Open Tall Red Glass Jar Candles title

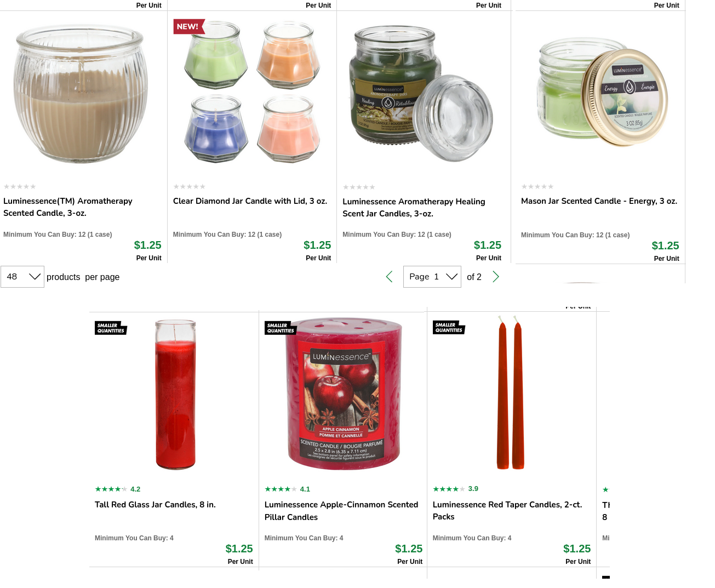(x=155, y=505)
